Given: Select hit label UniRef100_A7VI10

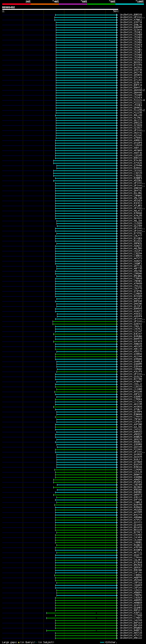Looking at the screenshot, I should coord(131,635).
